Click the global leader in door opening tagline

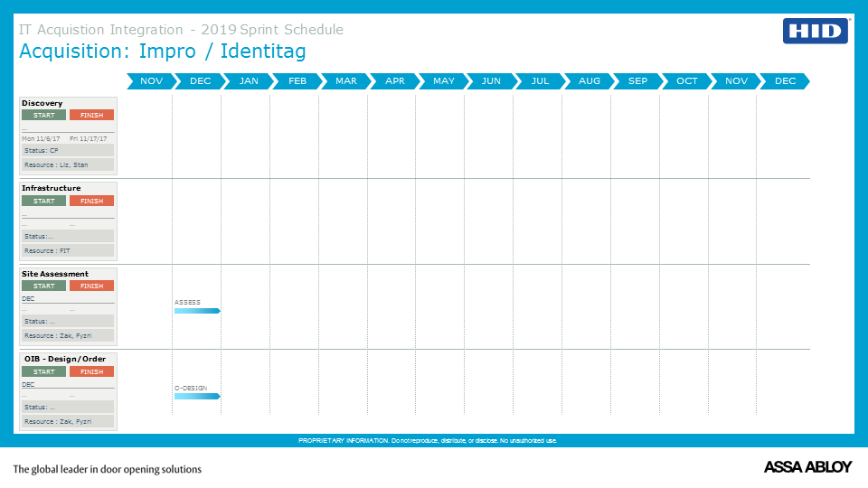[x=108, y=469]
